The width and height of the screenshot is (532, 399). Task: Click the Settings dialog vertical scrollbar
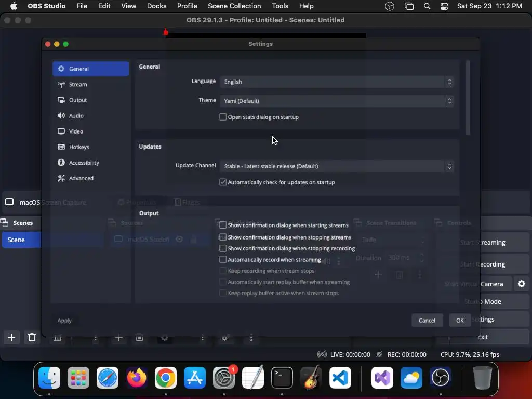tap(468, 98)
